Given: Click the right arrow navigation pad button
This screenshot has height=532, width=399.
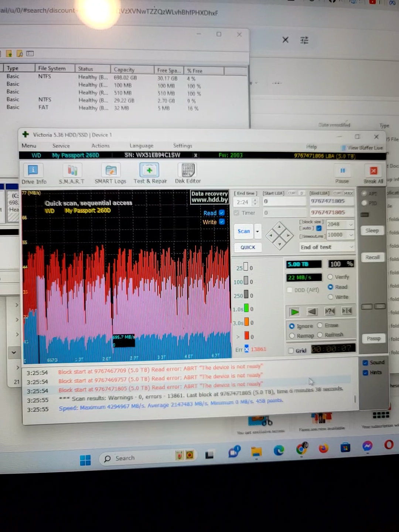Looking at the screenshot, I should [288, 235].
